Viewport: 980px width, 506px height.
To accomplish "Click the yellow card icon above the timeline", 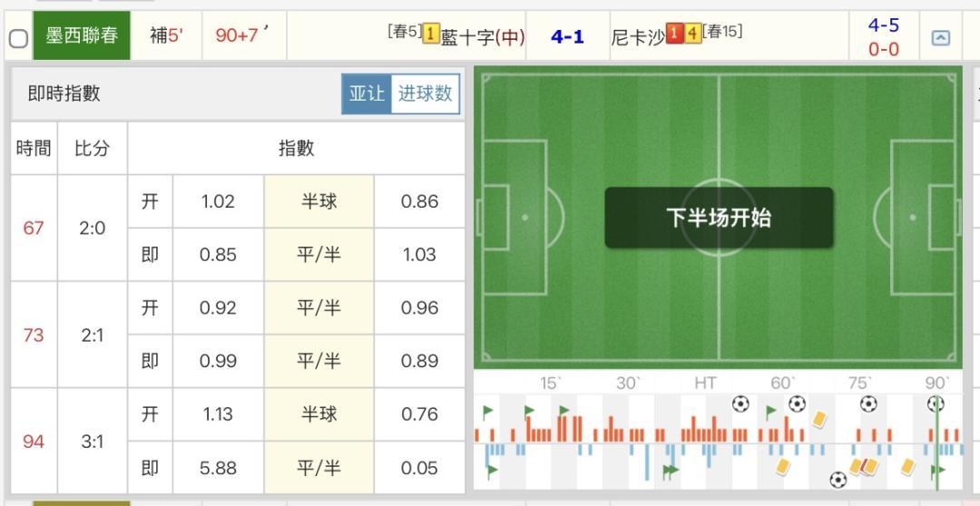I will (x=821, y=419).
